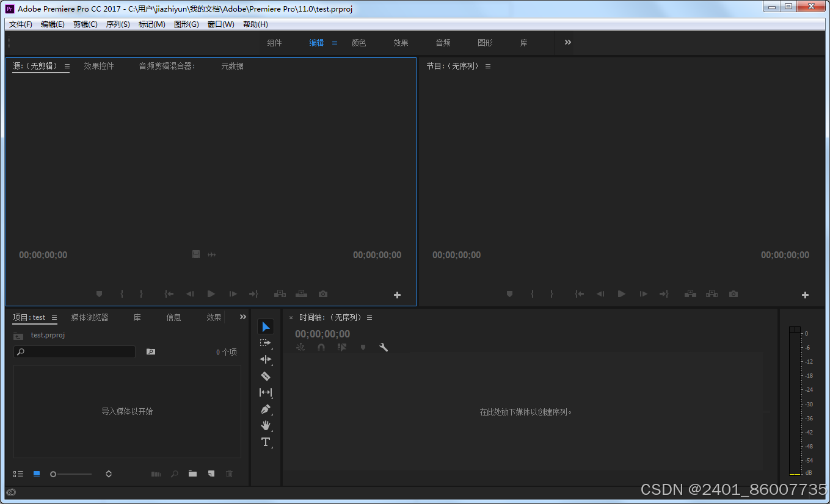Click Export Frame camera in Program monitor

click(x=734, y=294)
